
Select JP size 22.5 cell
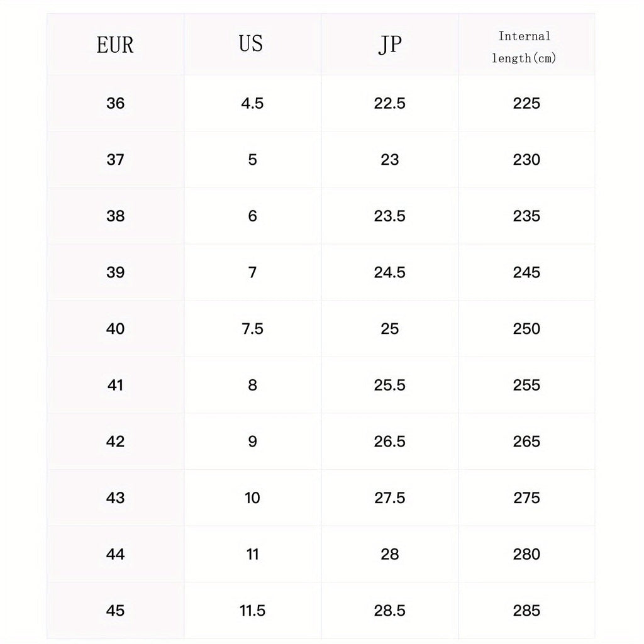point(389,103)
